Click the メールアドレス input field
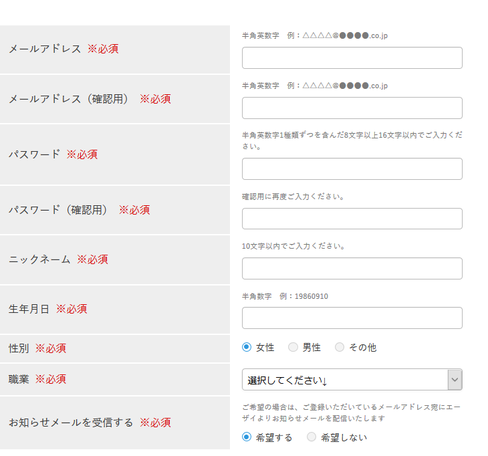 (352, 58)
